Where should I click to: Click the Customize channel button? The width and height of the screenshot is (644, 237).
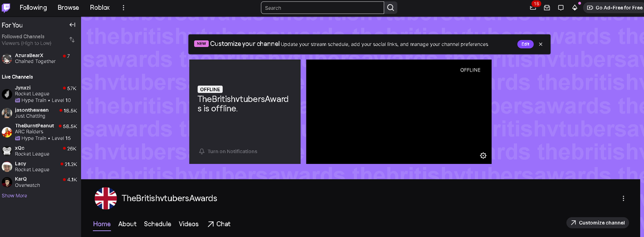coord(598,222)
